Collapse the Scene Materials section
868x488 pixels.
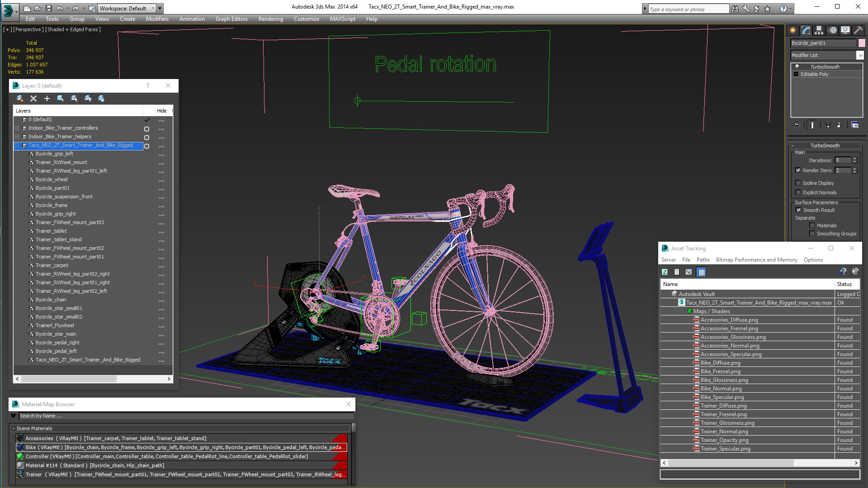click(x=14, y=428)
